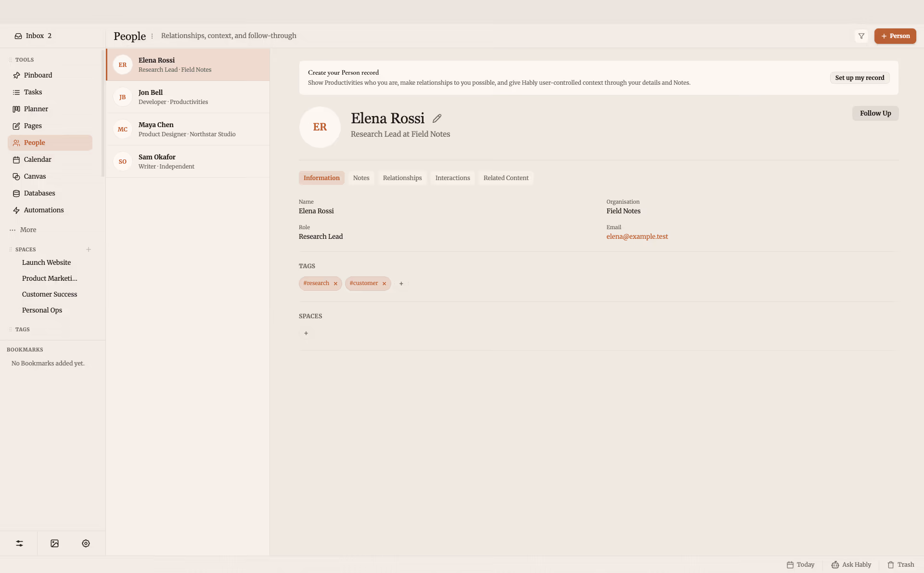Click the add Person button

[x=895, y=36]
